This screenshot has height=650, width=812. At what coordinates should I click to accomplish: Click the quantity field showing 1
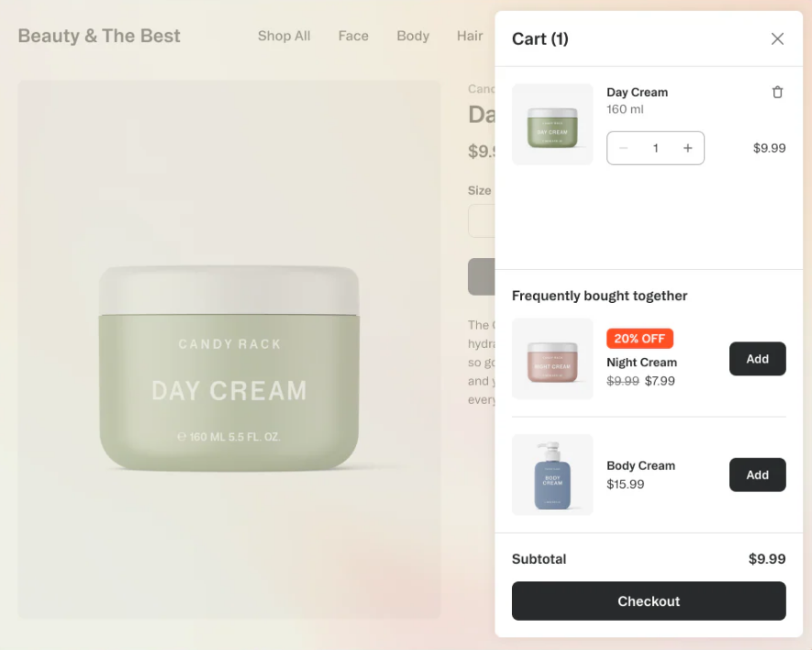(656, 148)
